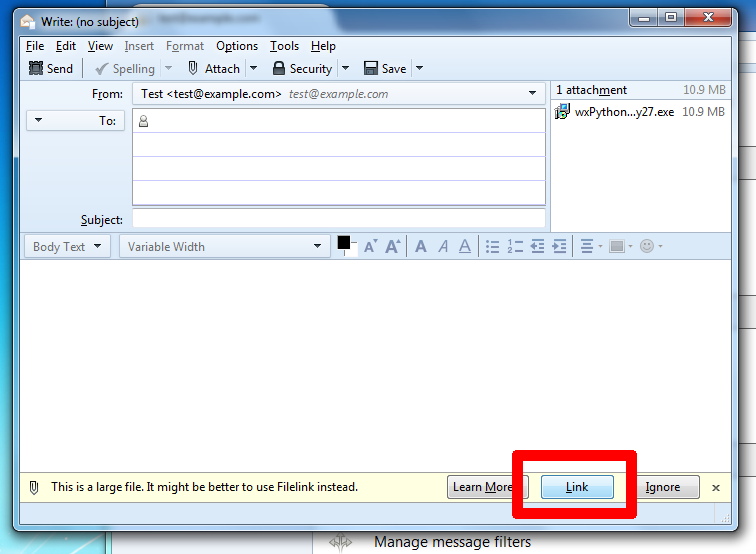Click the Link button for Filelink
The width and height of the screenshot is (756, 554).
[x=577, y=487]
